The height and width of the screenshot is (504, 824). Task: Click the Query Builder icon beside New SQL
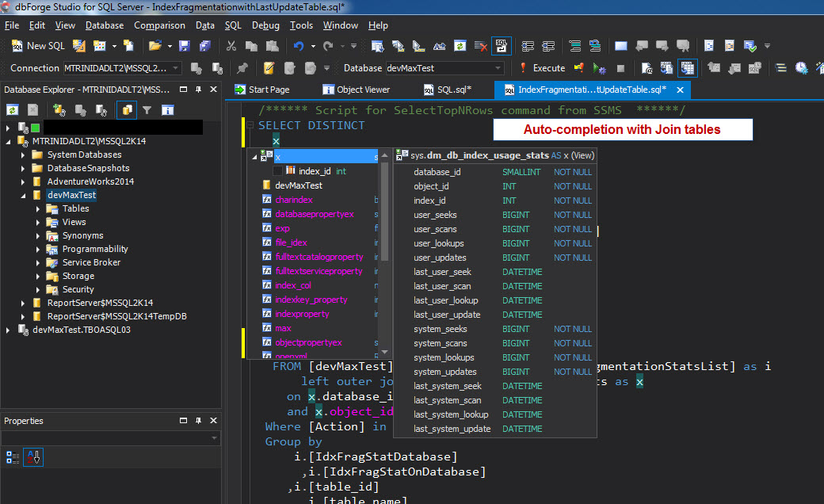[x=78, y=46]
